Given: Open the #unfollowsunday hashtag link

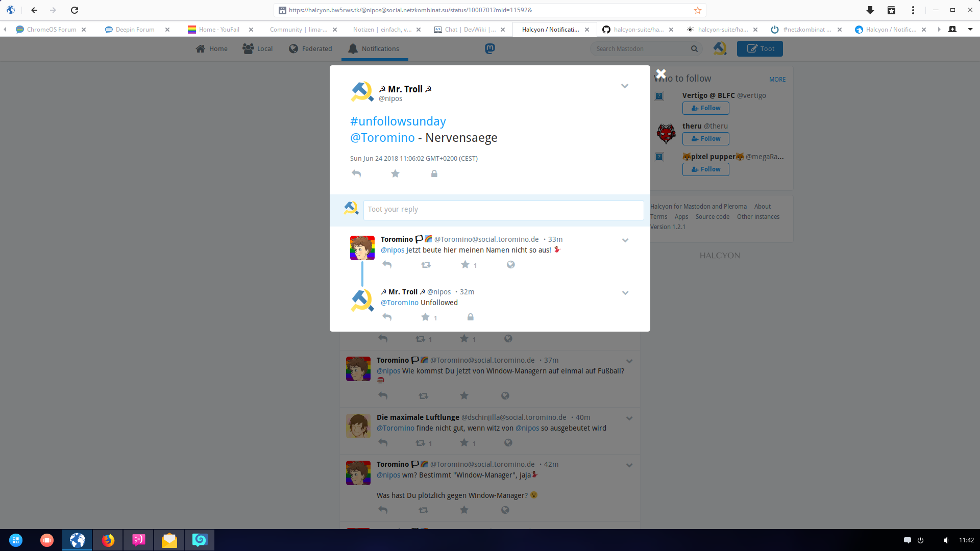Looking at the screenshot, I should [x=398, y=121].
